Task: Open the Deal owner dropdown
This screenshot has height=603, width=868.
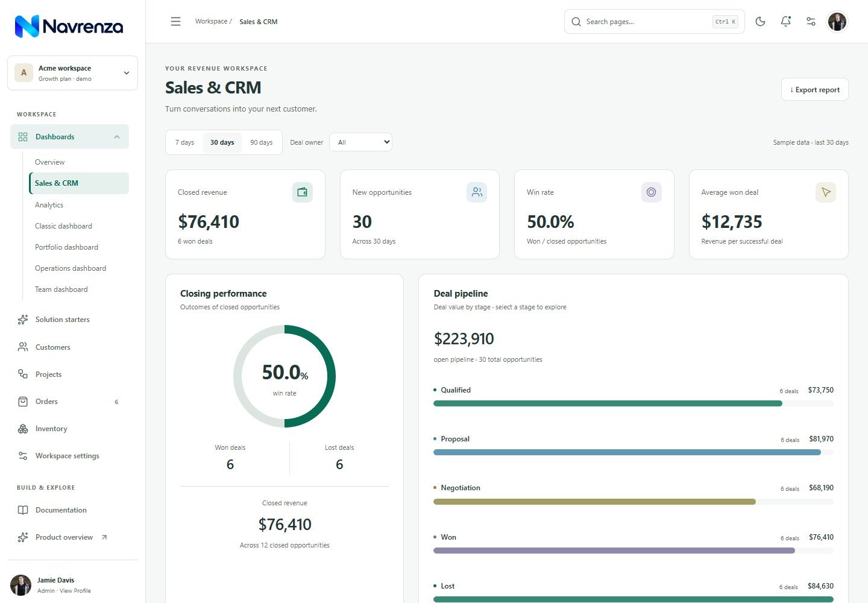Action: pyautogui.click(x=360, y=142)
